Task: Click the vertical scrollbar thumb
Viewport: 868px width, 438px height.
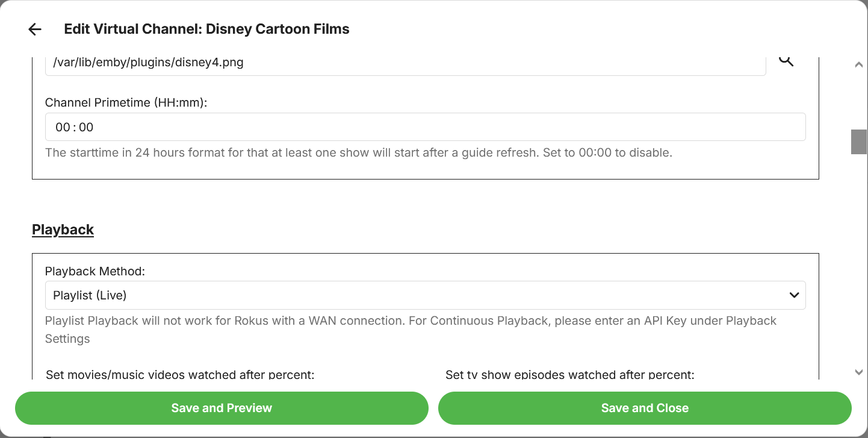Action: (858, 142)
